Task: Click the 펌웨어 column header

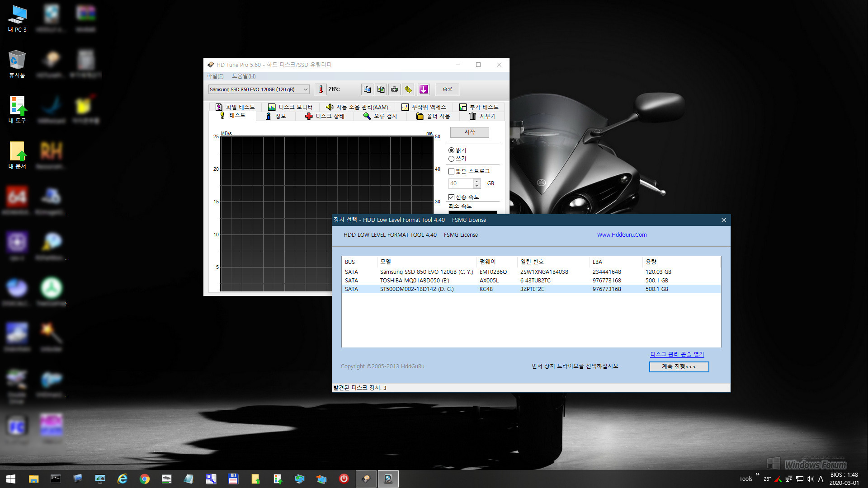Action: coord(496,262)
